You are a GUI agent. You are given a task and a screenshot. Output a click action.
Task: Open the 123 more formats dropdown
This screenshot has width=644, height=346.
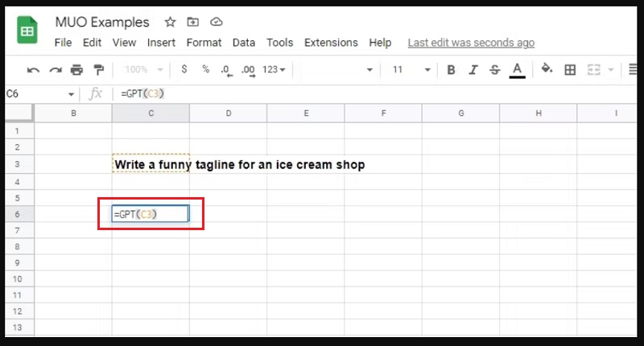pos(274,69)
